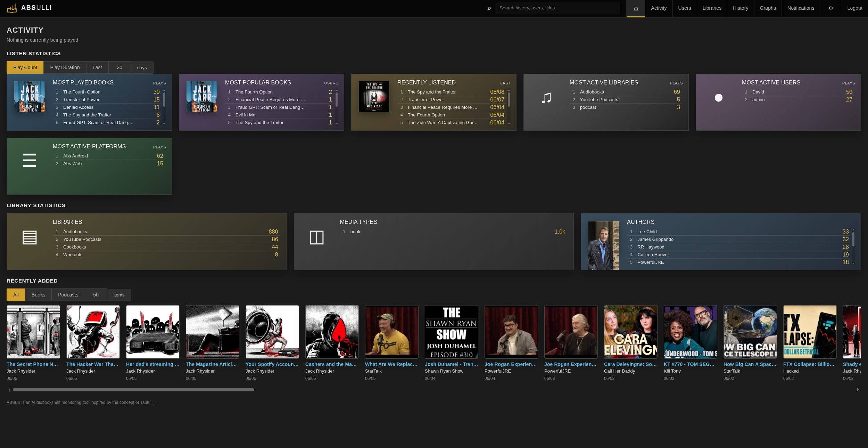Screen dimensions: 868x448
Task: Click the Media Types book icon
Action: click(x=316, y=237)
